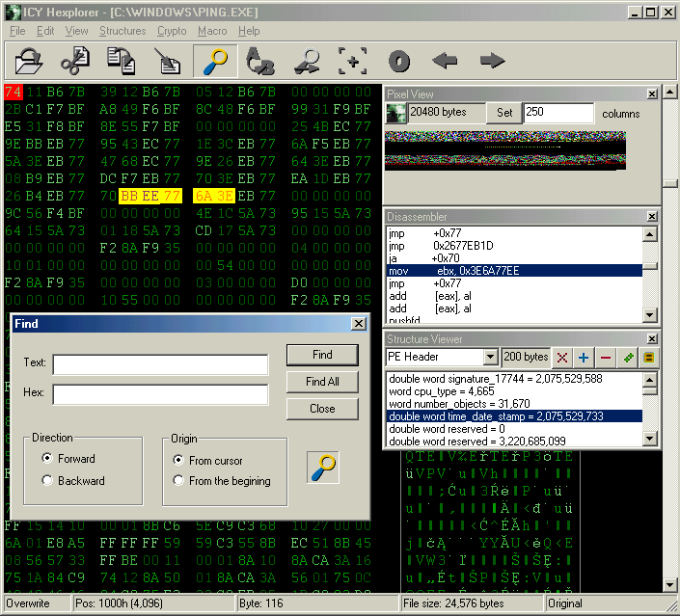Click the ICY Hexplorer title bar app icon
Image resolution: width=680 pixels, height=616 pixels.
[13, 13]
